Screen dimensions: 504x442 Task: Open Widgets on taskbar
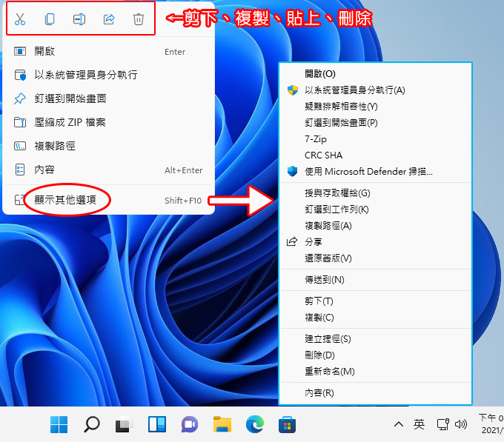click(157, 424)
